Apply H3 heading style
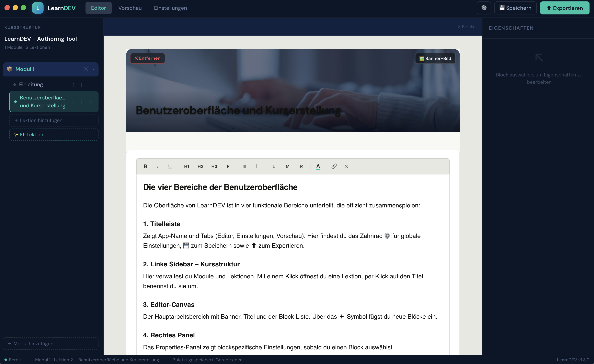Image resolution: width=594 pixels, height=364 pixels. coord(214,166)
